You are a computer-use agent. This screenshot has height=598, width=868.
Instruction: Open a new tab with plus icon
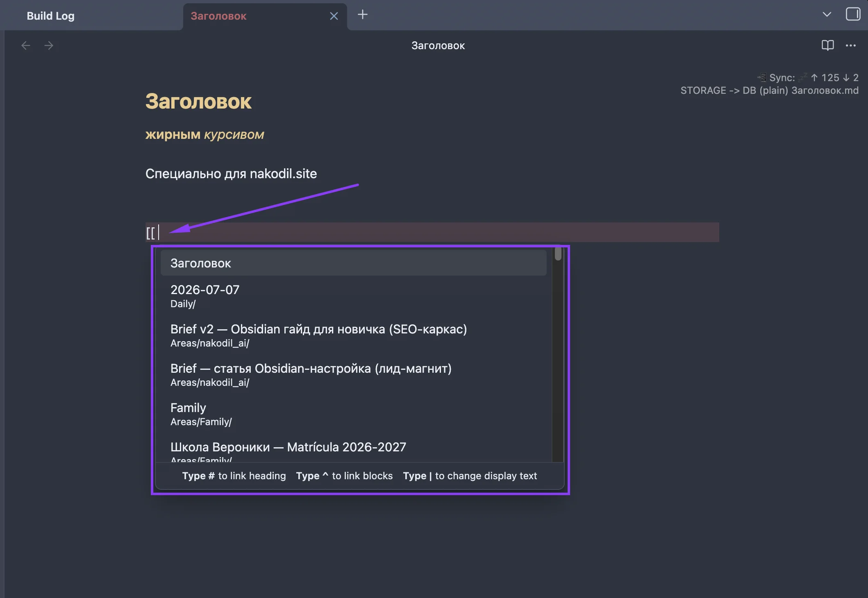pos(363,15)
